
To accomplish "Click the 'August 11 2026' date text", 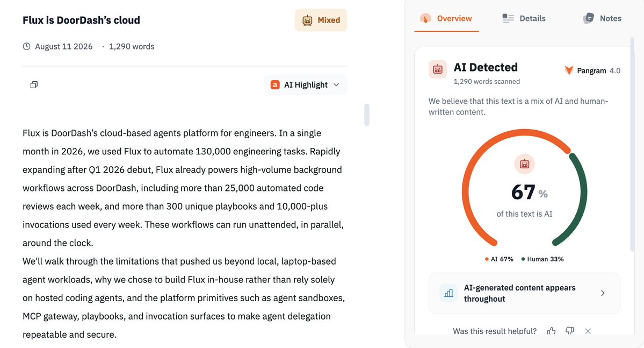I will 64,46.
